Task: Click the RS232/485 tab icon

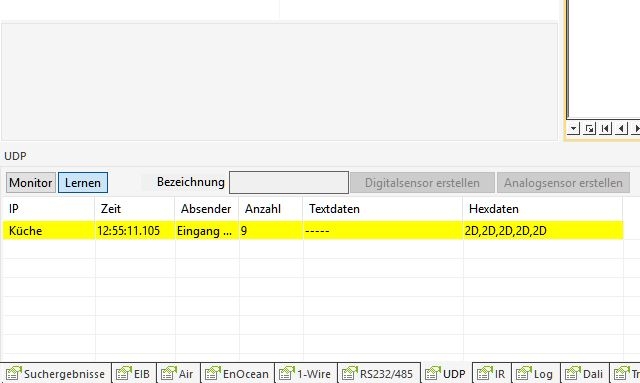Action: pos(349,373)
